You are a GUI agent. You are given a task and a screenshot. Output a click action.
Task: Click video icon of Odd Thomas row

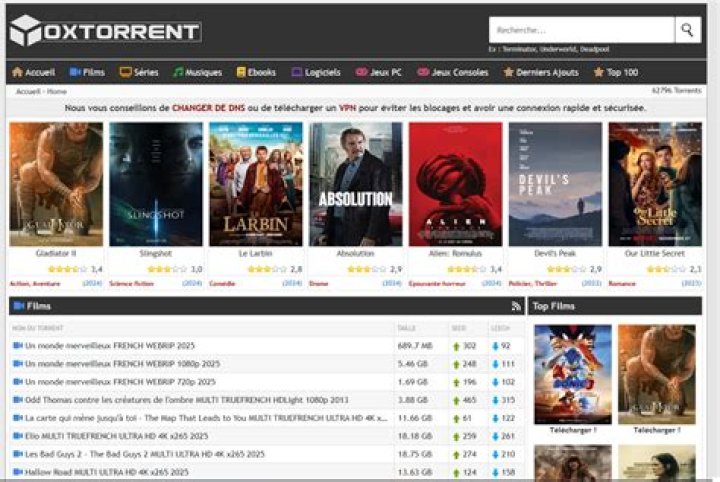[18, 400]
